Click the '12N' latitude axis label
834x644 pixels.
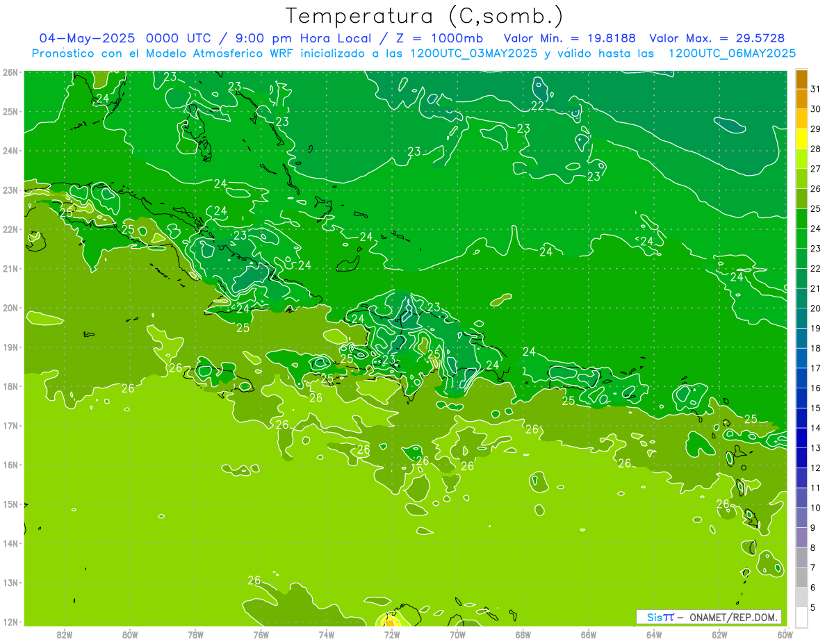(10, 622)
